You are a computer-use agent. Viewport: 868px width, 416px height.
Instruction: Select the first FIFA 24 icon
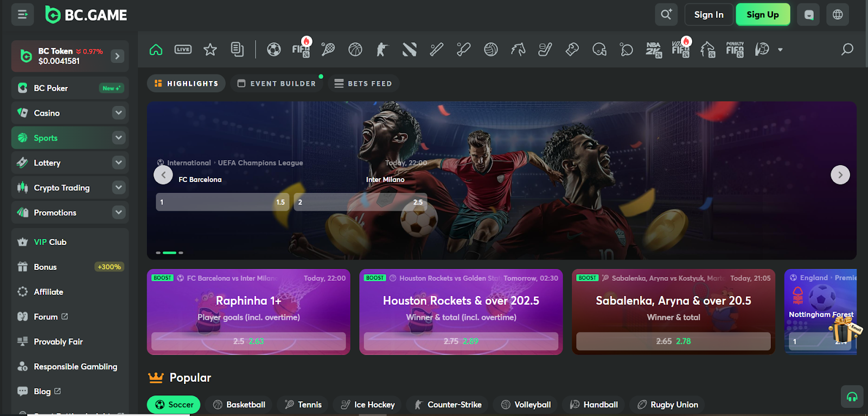pyautogui.click(x=301, y=48)
